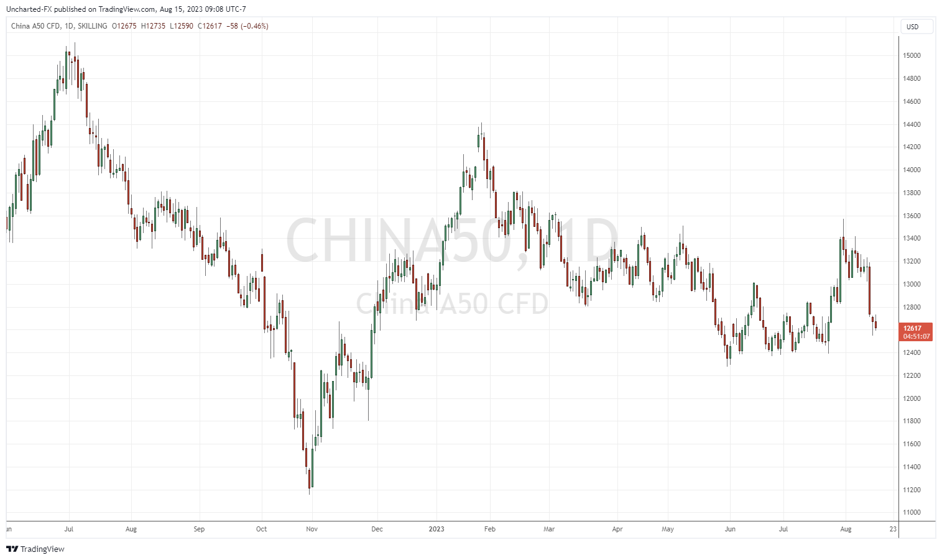This screenshot has width=942, height=560.
Task: Open the USD currency selector
Action: 917,27
